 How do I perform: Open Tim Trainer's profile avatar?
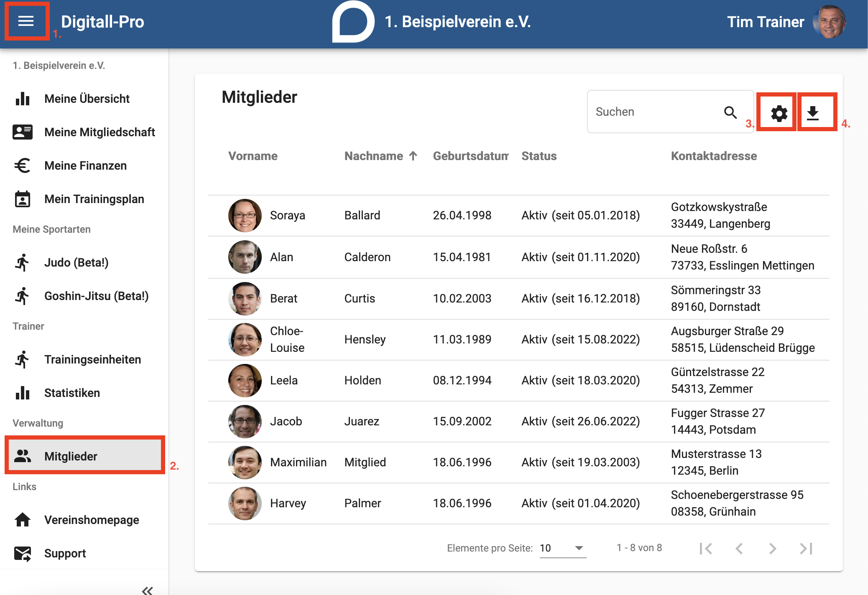coord(829,22)
